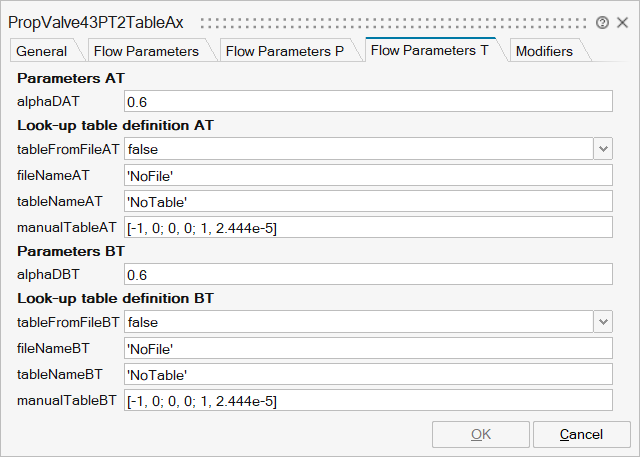Close the PropValve43PT2TableAx dialog
This screenshot has height=457, width=640.
pyautogui.click(x=622, y=22)
